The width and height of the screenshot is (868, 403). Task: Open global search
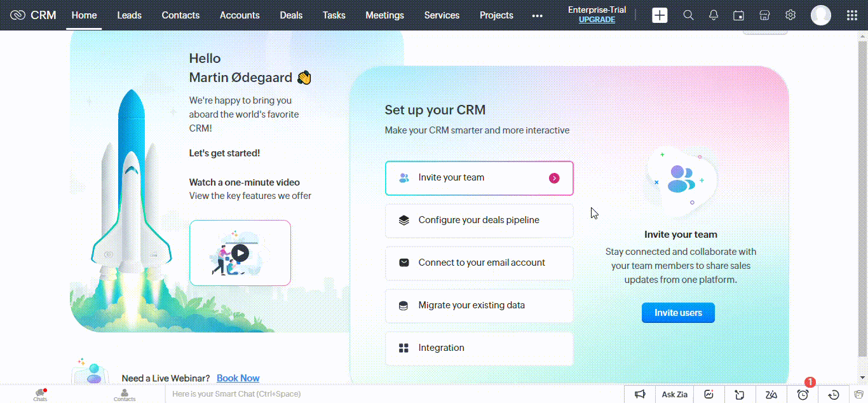click(x=688, y=15)
